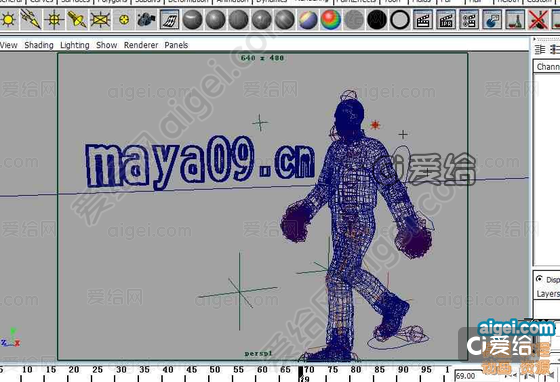This screenshot has width=560, height=382.
Task: Select the Display radio button
Action: point(539,278)
